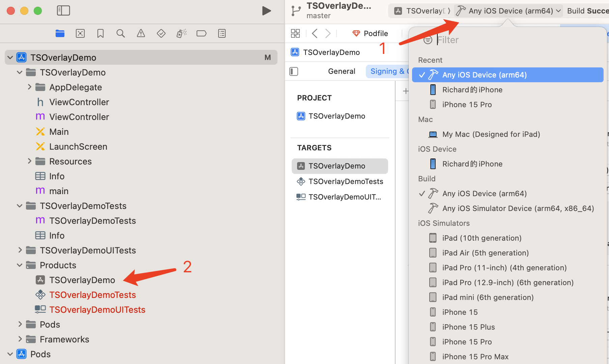The height and width of the screenshot is (364, 609).
Task: Select Any iOS Device (arm64) under Build
Action: coord(507,193)
